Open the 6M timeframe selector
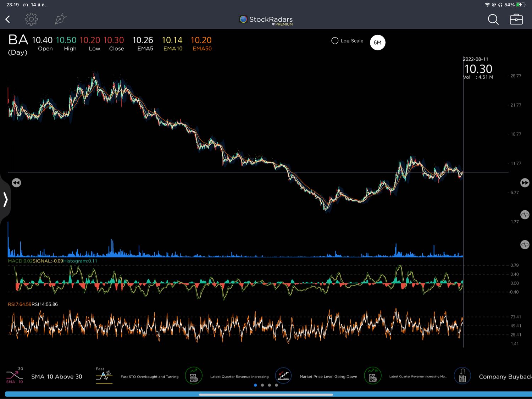 click(x=377, y=43)
